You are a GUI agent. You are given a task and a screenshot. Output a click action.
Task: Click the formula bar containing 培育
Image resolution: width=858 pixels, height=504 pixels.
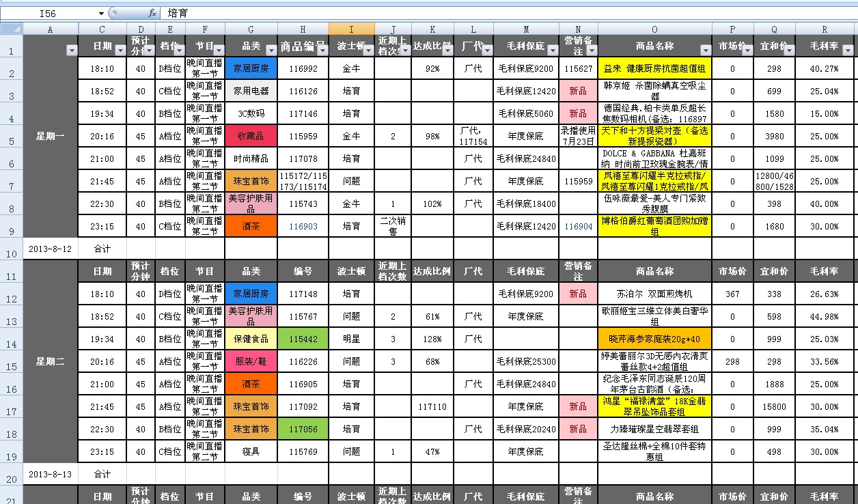point(509,13)
